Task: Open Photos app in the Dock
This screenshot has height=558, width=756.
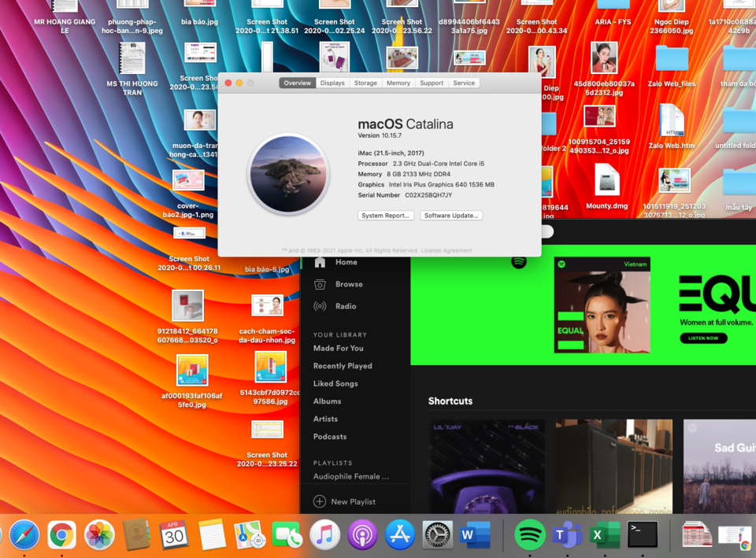Action: point(99,535)
